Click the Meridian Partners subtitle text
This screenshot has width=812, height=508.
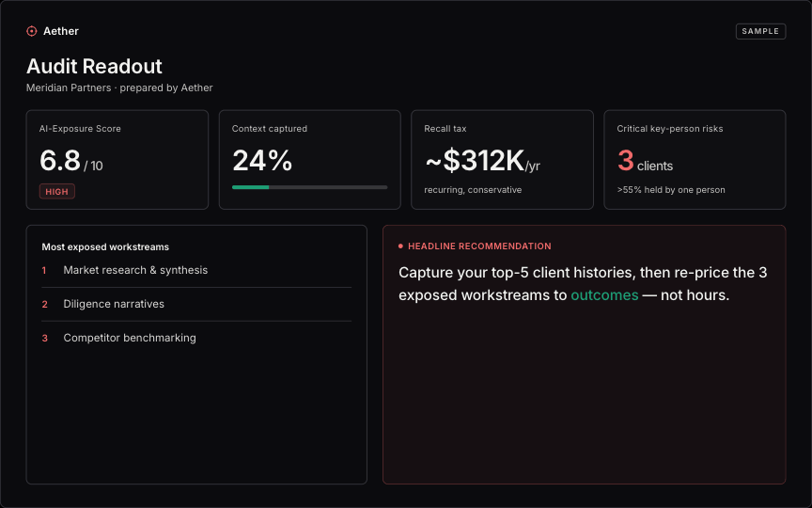(x=119, y=87)
